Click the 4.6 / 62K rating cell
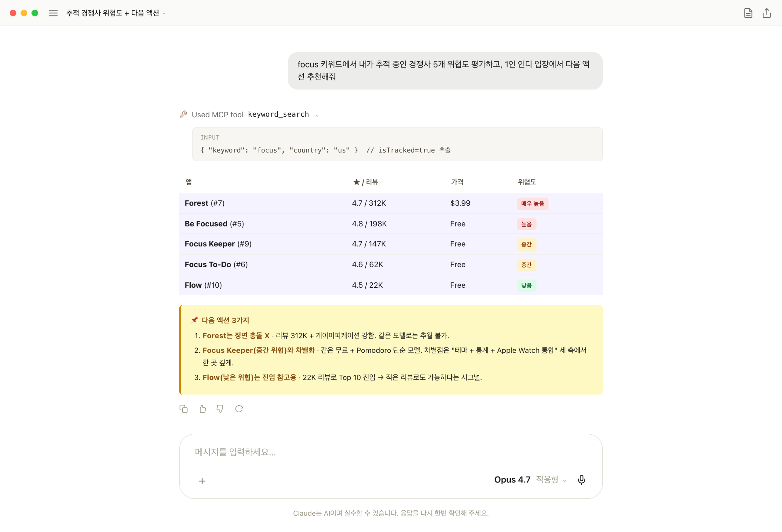The image size is (782, 532). click(x=367, y=264)
